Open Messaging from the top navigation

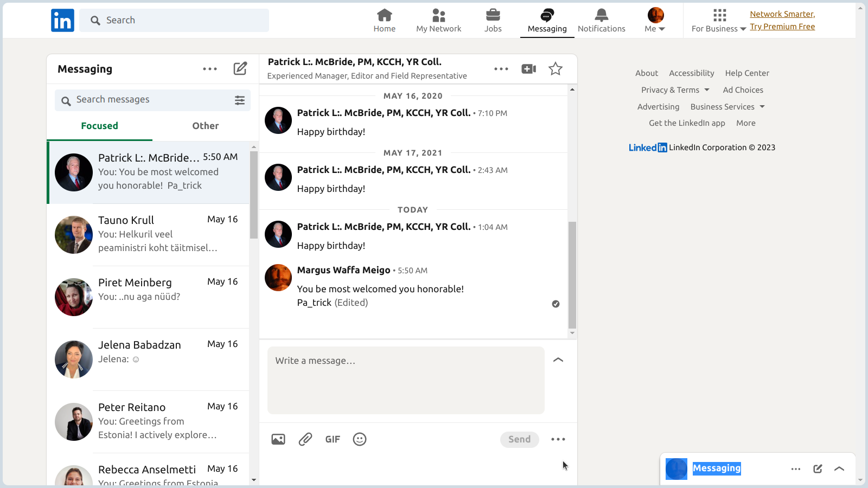point(547,21)
